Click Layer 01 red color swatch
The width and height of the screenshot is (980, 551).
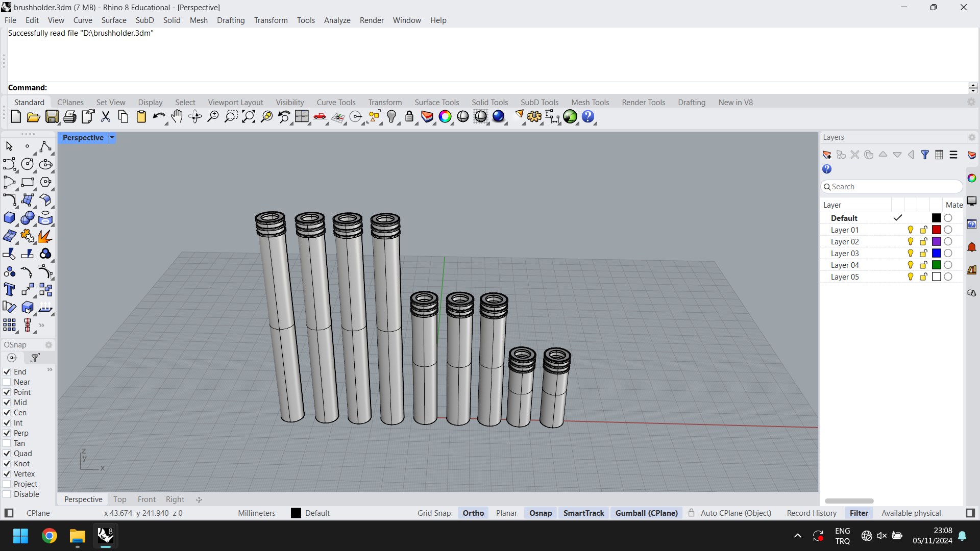point(936,230)
